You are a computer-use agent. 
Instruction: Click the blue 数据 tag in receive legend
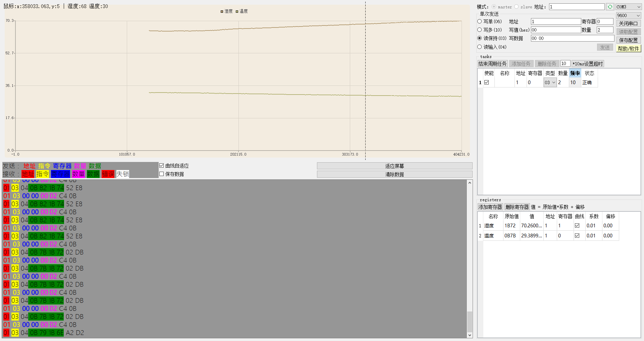point(93,174)
